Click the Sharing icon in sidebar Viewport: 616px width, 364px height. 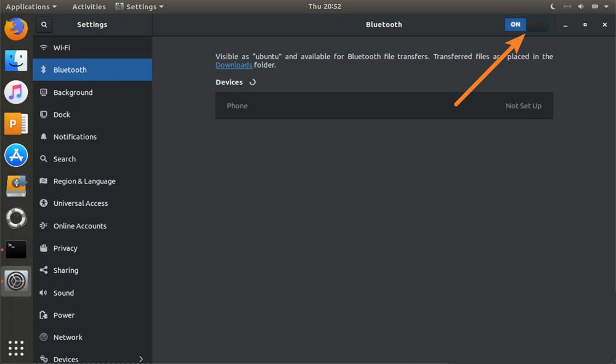click(x=44, y=270)
